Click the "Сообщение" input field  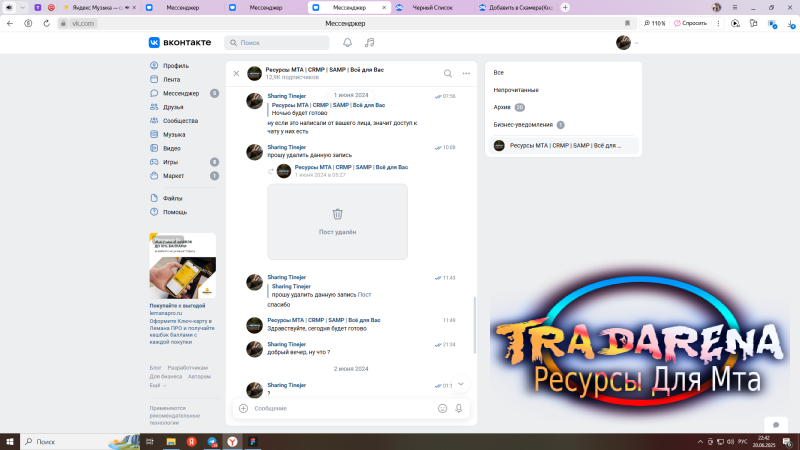(x=340, y=408)
